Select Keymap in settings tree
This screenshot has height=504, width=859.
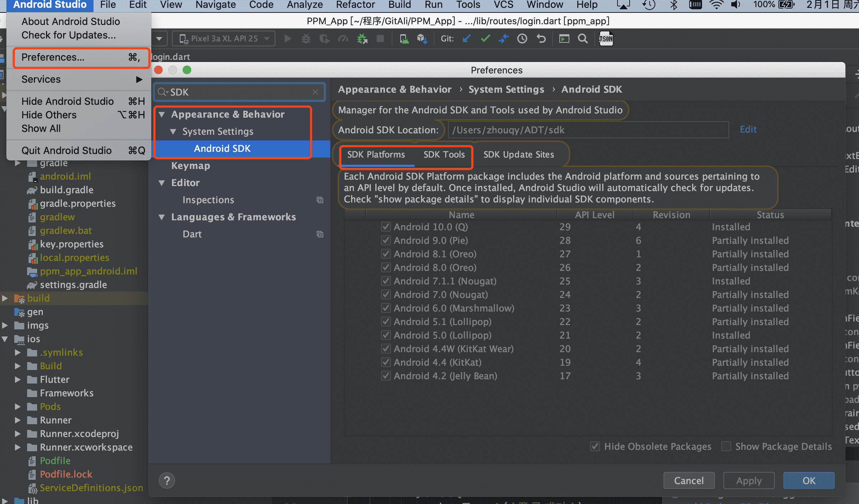click(x=190, y=166)
